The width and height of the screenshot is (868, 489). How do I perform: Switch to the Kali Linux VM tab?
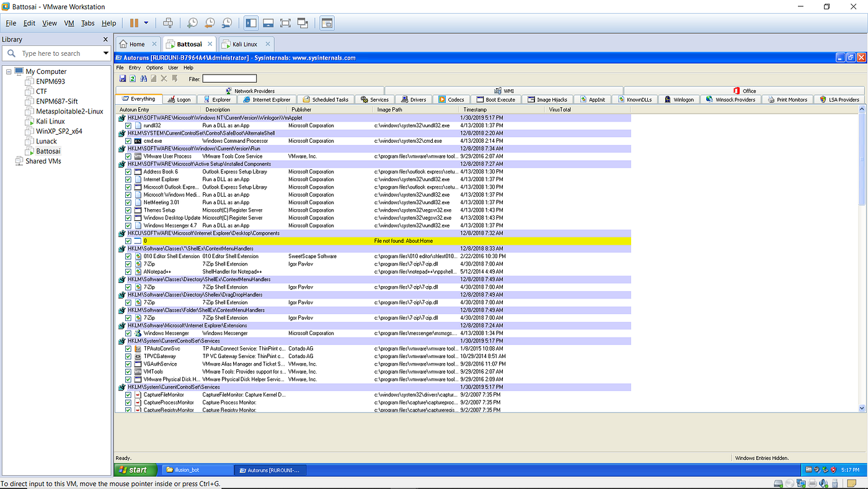246,44
